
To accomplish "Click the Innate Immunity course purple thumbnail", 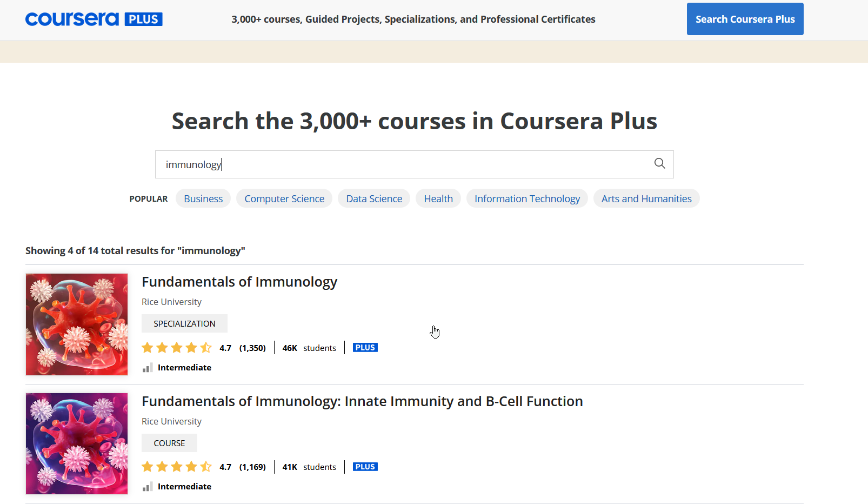I will click(x=77, y=443).
